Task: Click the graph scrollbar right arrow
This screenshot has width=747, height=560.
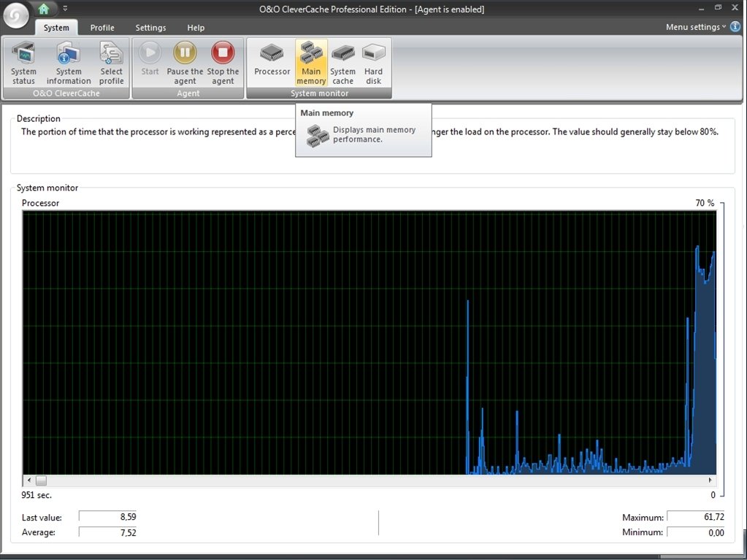Action: (x=710, y=480)
